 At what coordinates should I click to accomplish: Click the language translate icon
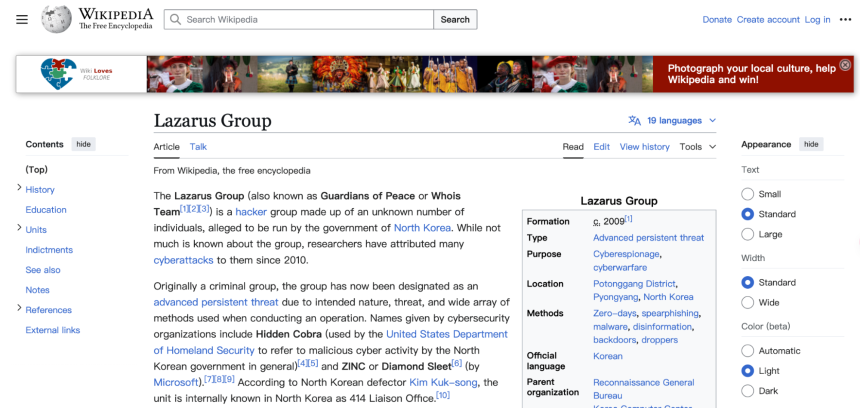coord(635,121)
